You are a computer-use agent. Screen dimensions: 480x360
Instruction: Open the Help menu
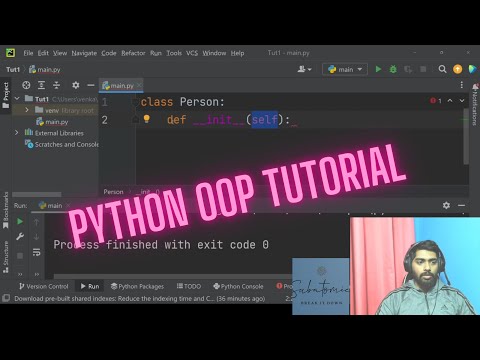coord(237,53)
